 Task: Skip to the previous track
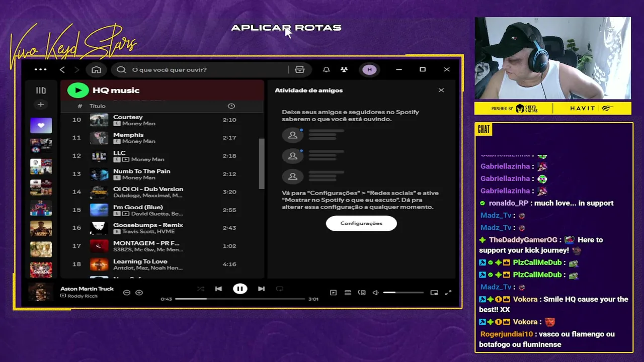tap(218, 289)
